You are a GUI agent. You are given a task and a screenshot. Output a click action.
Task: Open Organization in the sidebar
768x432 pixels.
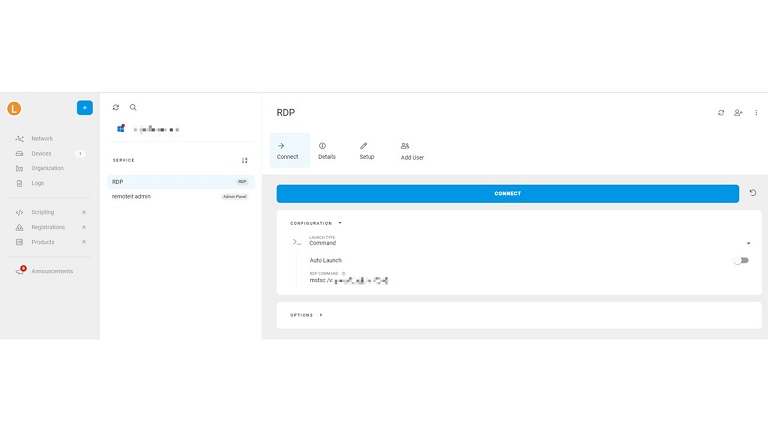click(48, 168)
